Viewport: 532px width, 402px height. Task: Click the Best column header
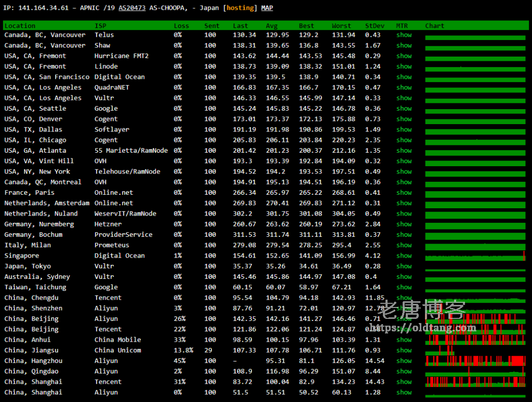coord(307,26)
